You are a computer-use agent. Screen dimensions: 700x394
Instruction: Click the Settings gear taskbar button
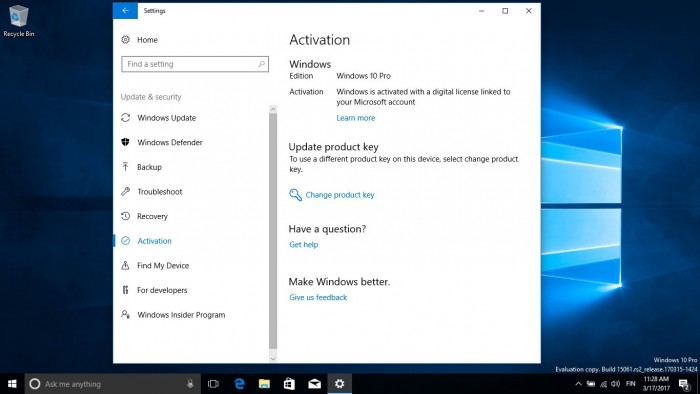pos(339,384)
